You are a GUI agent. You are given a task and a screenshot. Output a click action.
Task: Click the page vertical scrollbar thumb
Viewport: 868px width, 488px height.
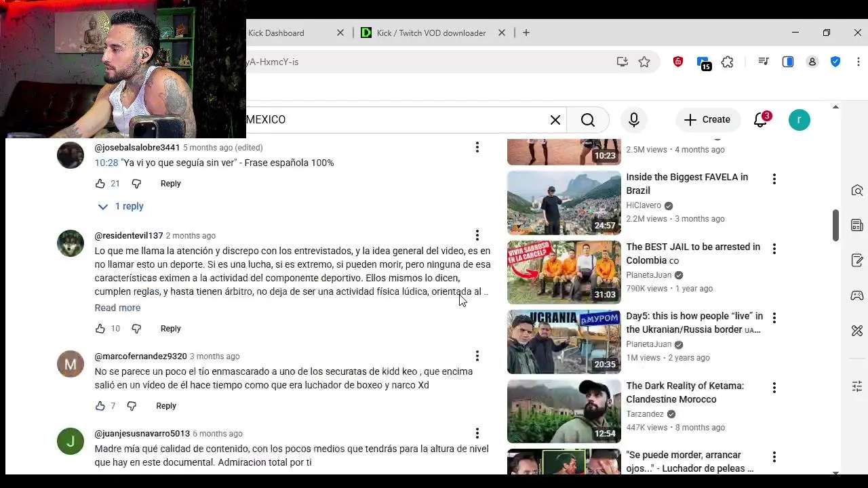tap(835, 225)
